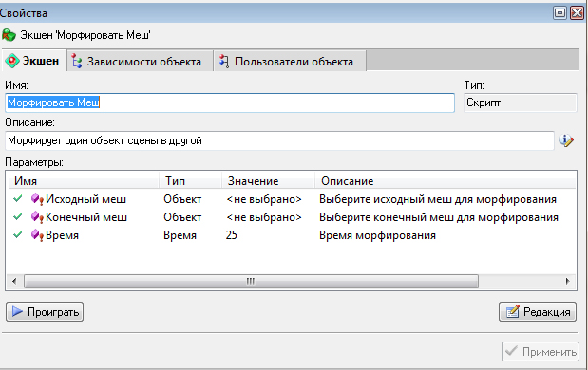This screenshot has height=370, width=588.
Task: Click the right scroll arrow of parameters list
Action: click(567, 281)
